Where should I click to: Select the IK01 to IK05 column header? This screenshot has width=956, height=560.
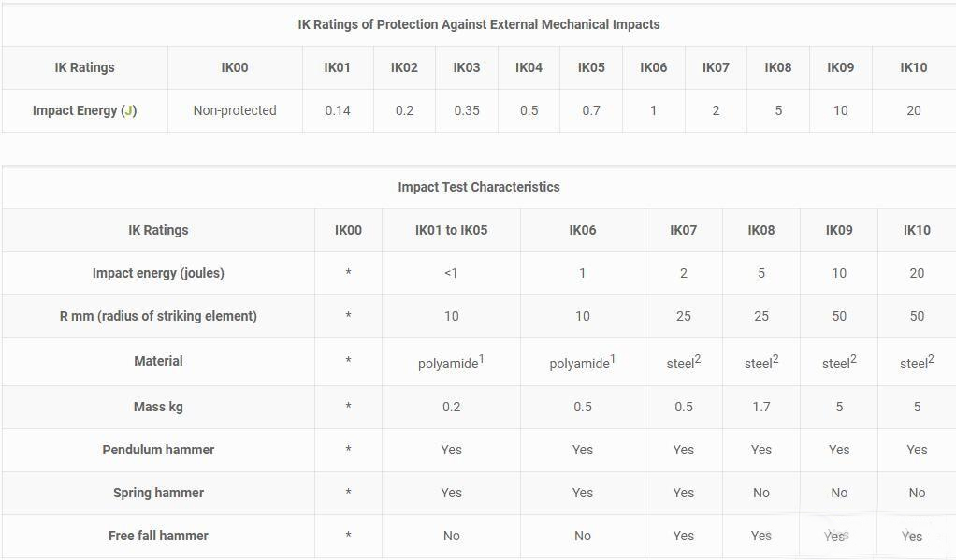[451, 230]
